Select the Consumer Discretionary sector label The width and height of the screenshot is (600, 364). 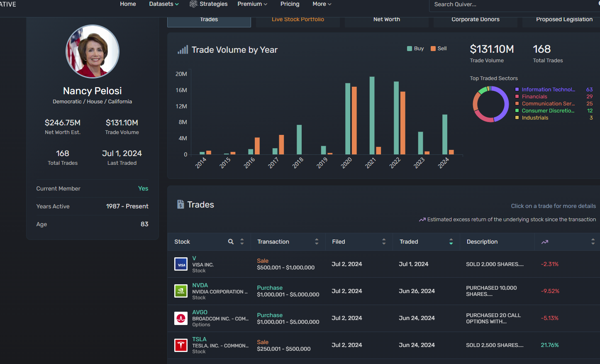pyautogui.click(x=548, y=111)
